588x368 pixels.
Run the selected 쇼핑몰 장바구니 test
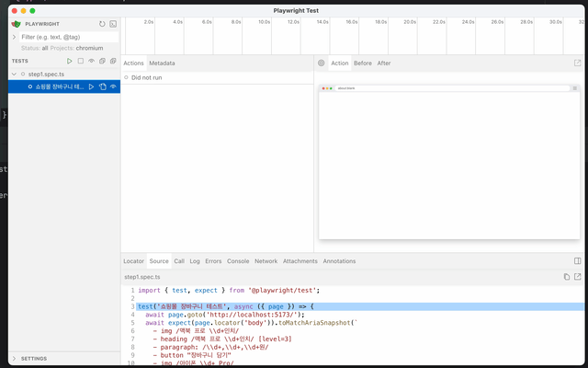[91, 86]
